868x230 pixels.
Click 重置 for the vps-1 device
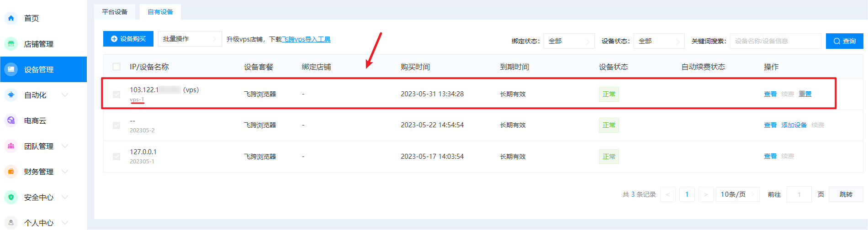pyautogui.click(x=805, y=94)
